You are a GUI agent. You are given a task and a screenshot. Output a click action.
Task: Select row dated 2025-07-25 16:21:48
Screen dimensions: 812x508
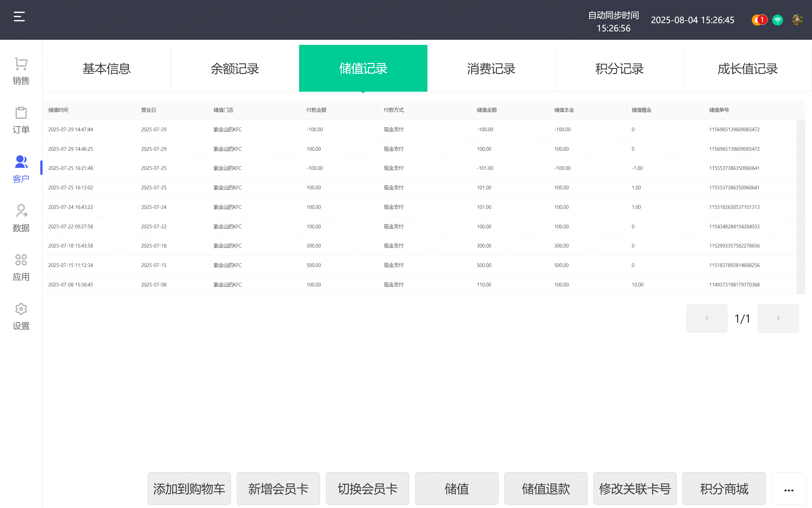[x=420, y=168]
